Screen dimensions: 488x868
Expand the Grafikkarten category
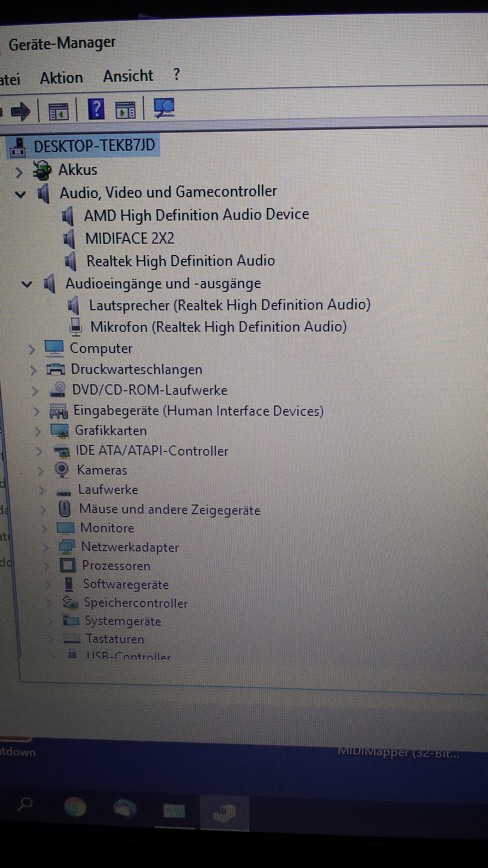coord(38,432)
